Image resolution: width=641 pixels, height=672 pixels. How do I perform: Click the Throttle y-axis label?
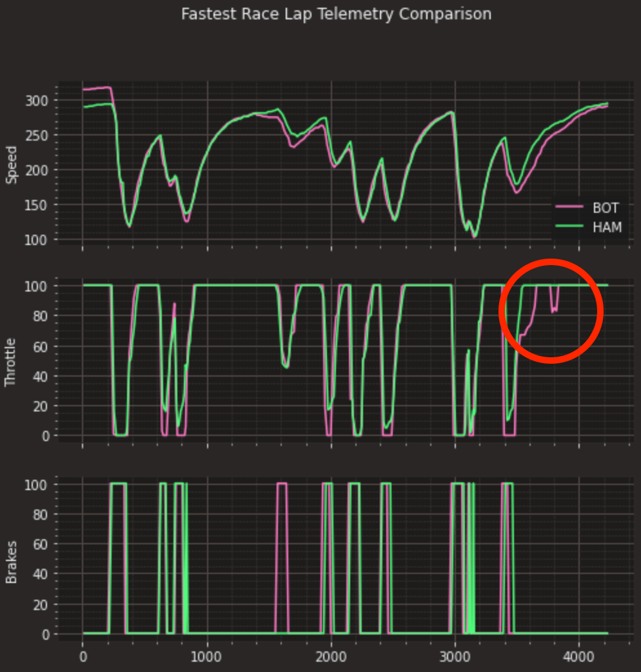click(12, 358)
